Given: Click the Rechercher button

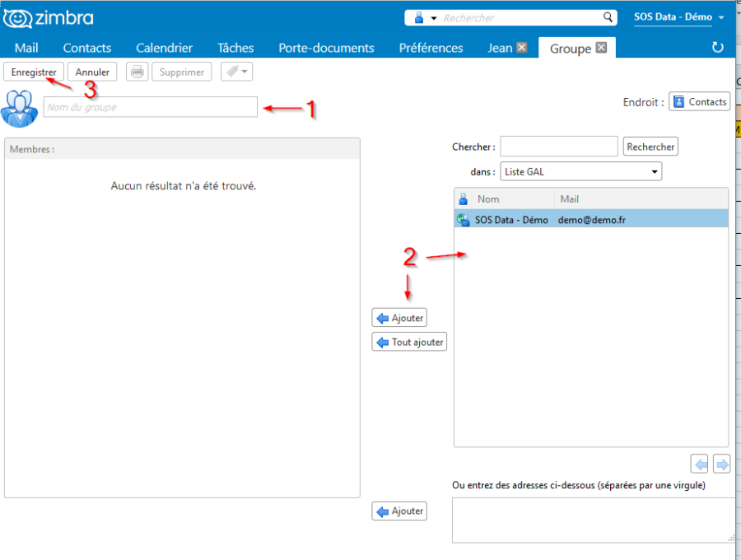Looking at the screenshot, I should click(x=650, y=146).
